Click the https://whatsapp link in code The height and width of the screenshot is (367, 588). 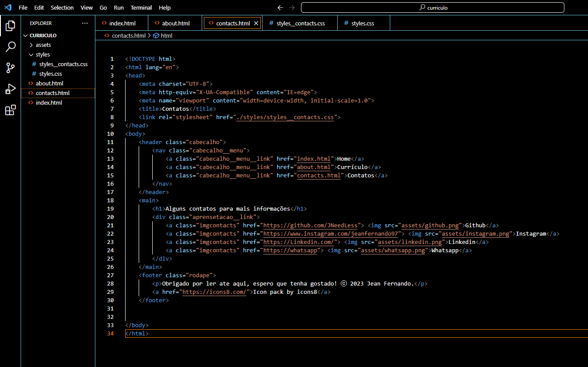coord(290,251)
